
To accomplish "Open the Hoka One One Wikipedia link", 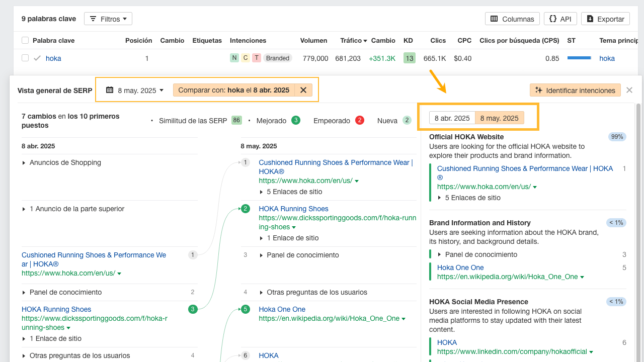I will point(460,267).
